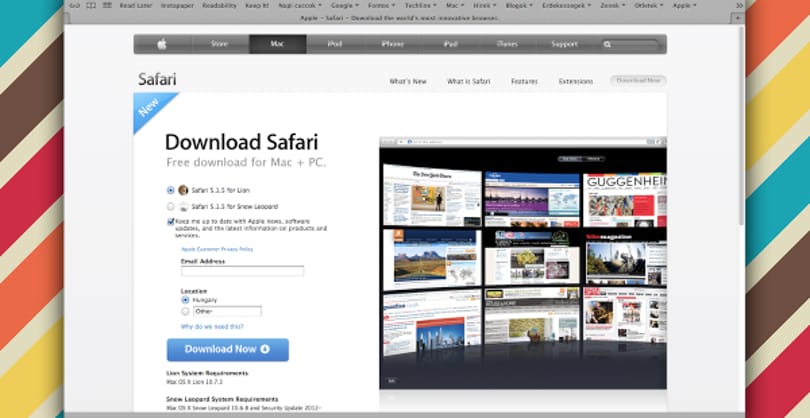Click 'Snow Leopard System Requirements' text
This screenshot has height=418, width=810.
click(222, 399)
